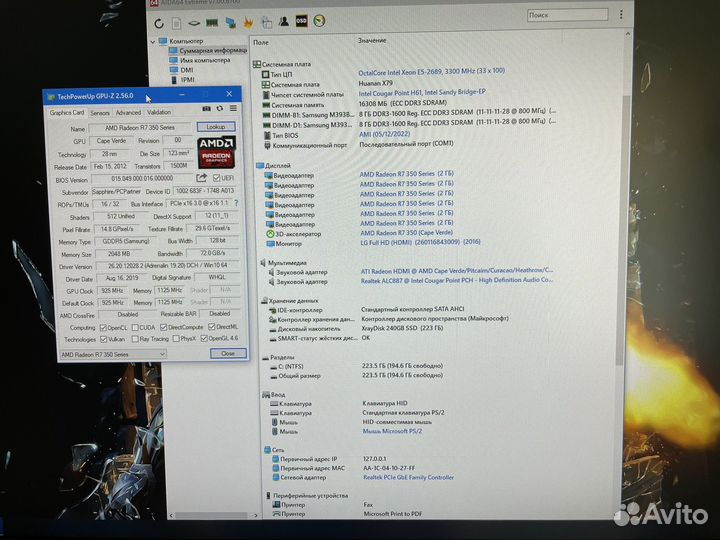Toggle the UEFI checkbox in GPU-Z
Image resolution: width=720 pixels, height=540 pixels.
pyautogui.click(x=217, y=178)
